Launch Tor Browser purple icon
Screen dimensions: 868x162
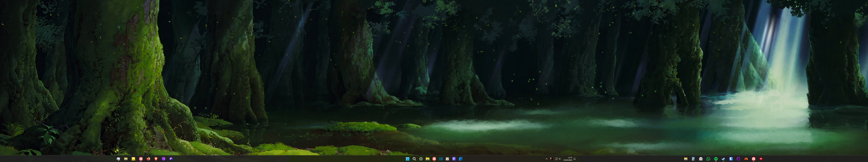point(163,159)
